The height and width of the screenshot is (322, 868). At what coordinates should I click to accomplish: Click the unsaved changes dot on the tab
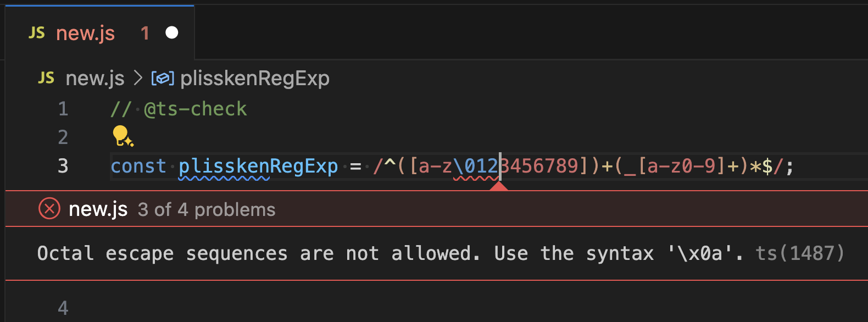(x=172, y=33)
